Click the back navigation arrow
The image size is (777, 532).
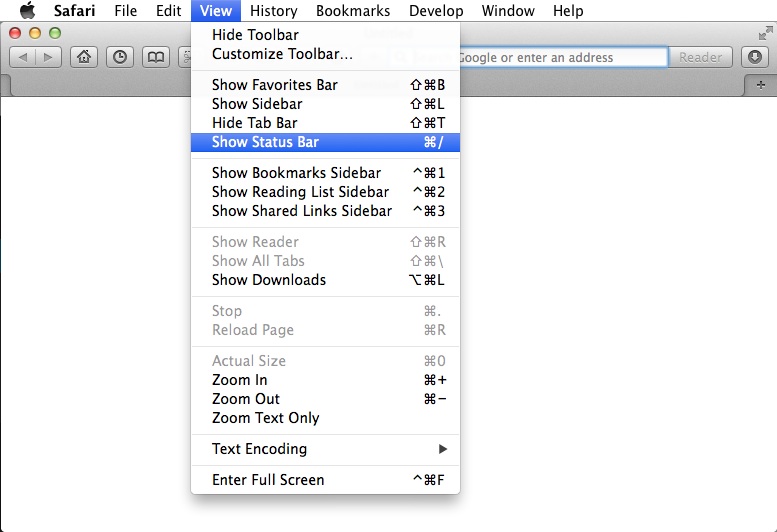24,57
